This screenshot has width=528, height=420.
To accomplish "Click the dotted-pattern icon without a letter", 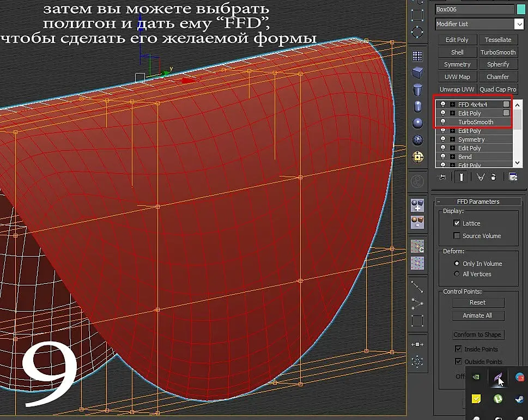I will [417, 263].
